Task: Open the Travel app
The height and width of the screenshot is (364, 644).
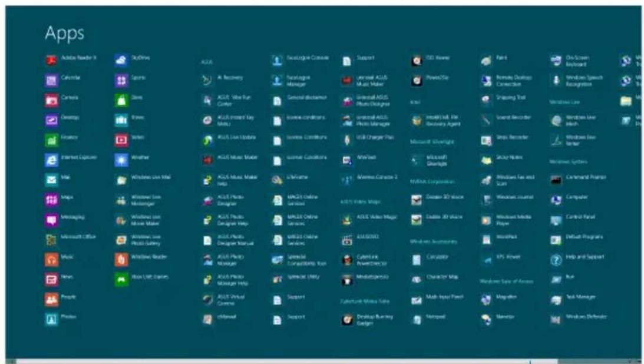Action: tap(130, 120)
